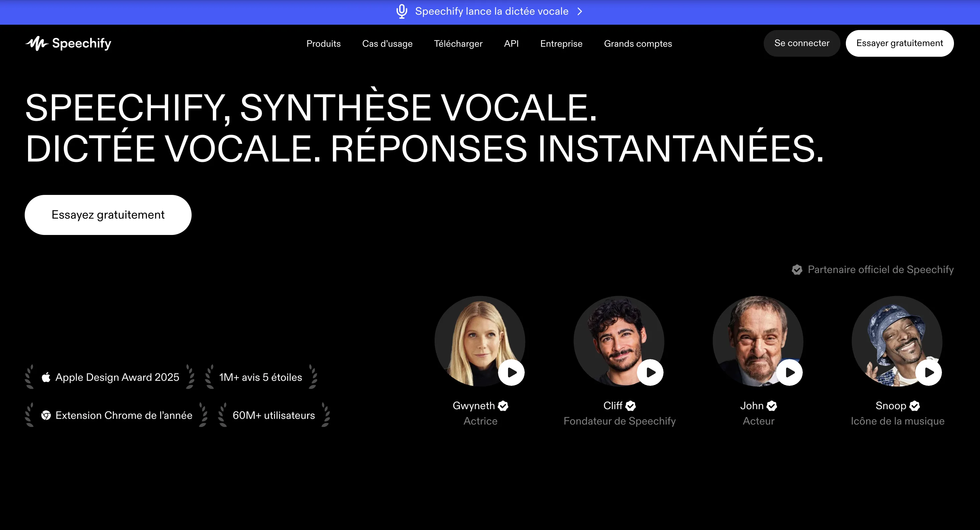Image resolution: width=980 pixels, height=530 pixels.
Task: Click the verified badge next to Cliff
Action: pos(631,406)
